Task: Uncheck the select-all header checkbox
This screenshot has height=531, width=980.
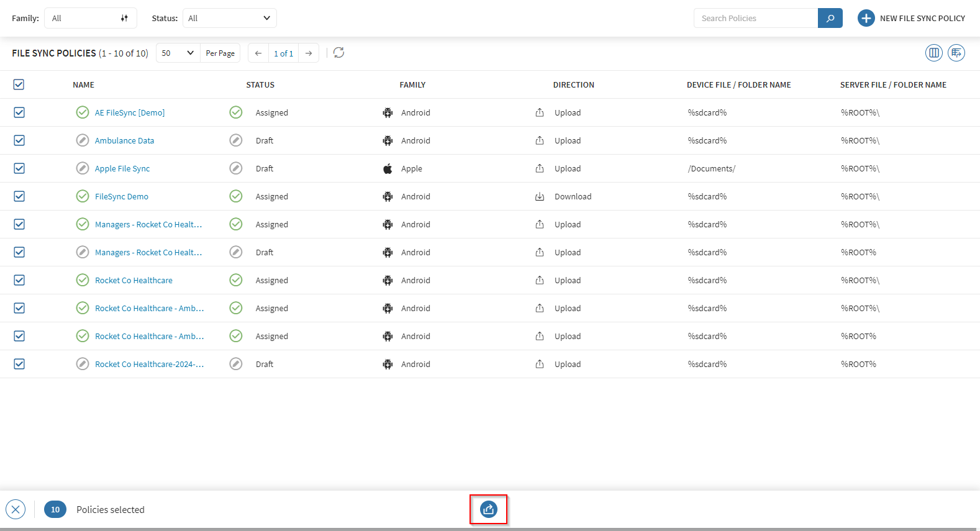Action: (19, 84)
